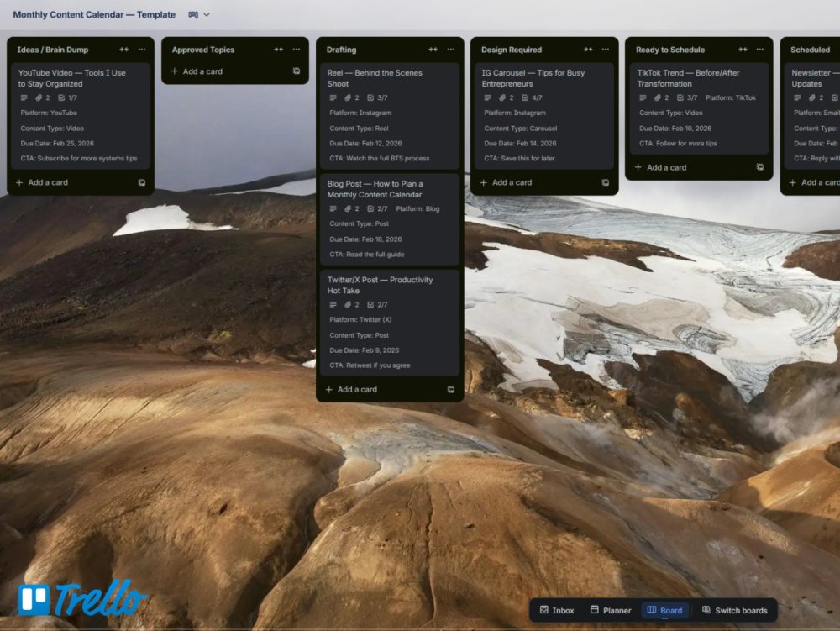
Task: Click checklist icon on YouTube Video card
Action: click(x=61, y=97)
